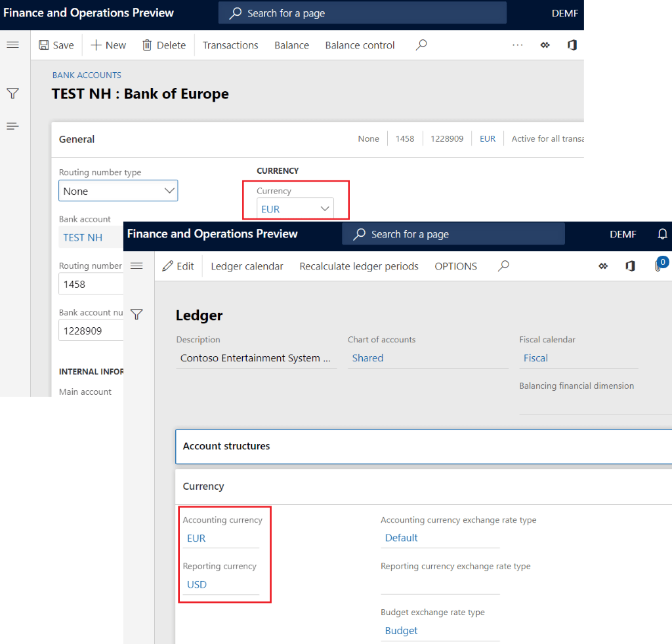
Task: Run Recalculate ledger periods
Action: click(x=359, y=266)
